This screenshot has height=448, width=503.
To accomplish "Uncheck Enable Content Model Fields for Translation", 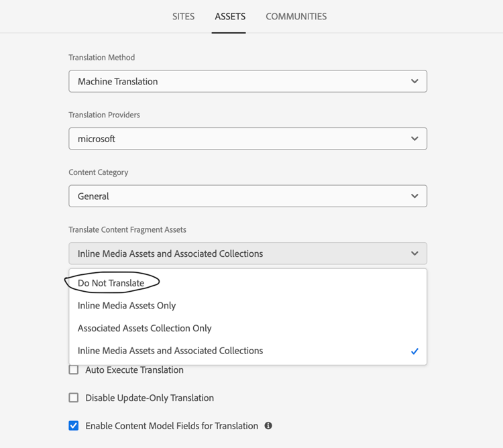I will point(74,426).
